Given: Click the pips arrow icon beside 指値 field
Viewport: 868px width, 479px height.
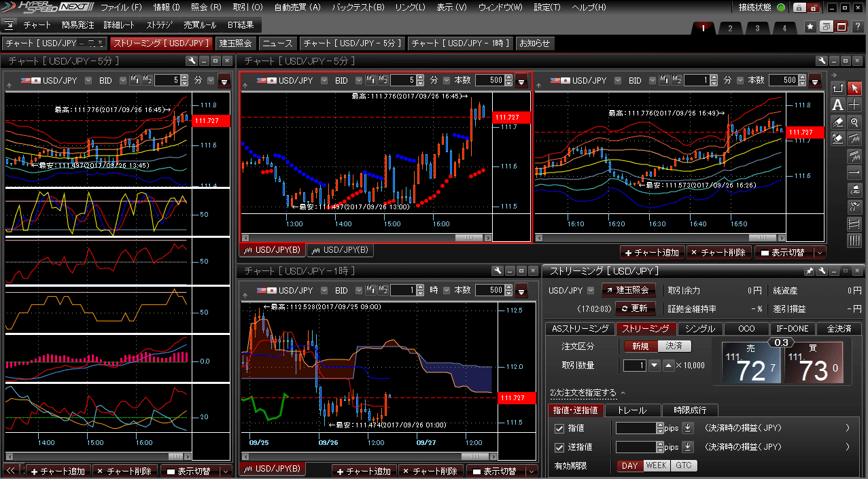Looking at the screenshot, I should pyautogui.click(x=687, y=428).
